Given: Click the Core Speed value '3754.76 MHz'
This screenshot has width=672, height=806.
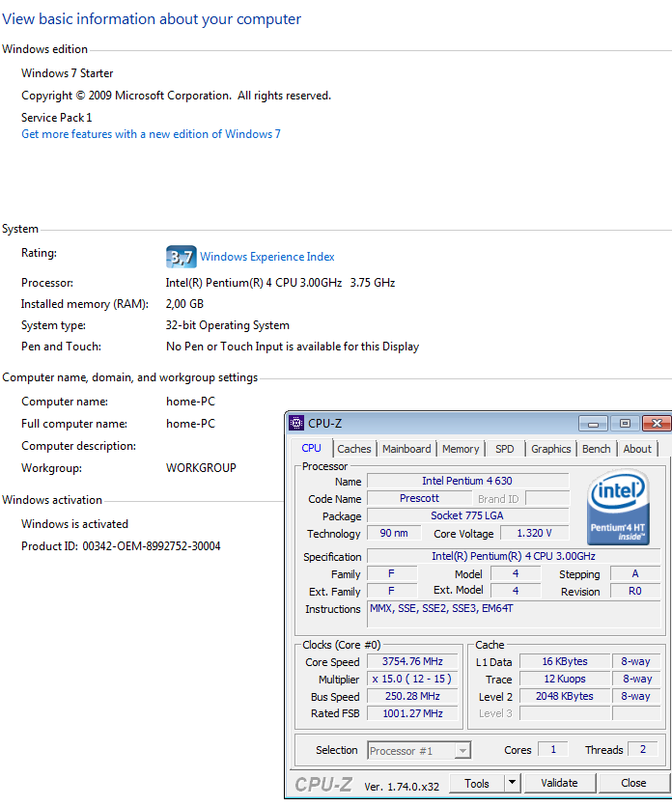Looking at the screenshot, I should pos(412,661).
